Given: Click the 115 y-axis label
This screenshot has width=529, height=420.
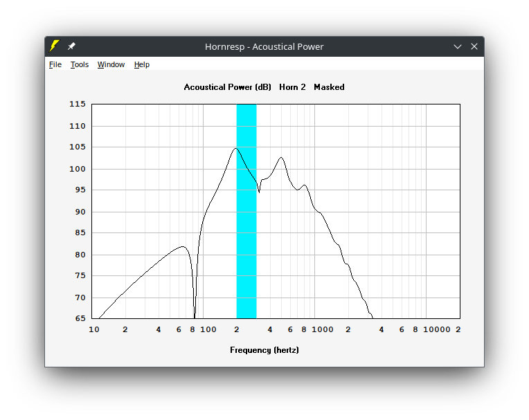Looking at the screenshot, I should 78,104.
